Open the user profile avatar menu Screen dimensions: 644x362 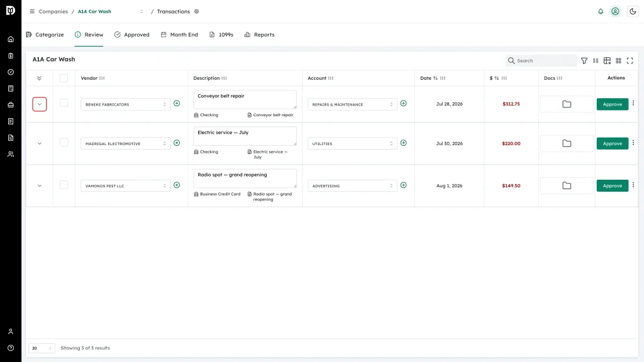615,11
